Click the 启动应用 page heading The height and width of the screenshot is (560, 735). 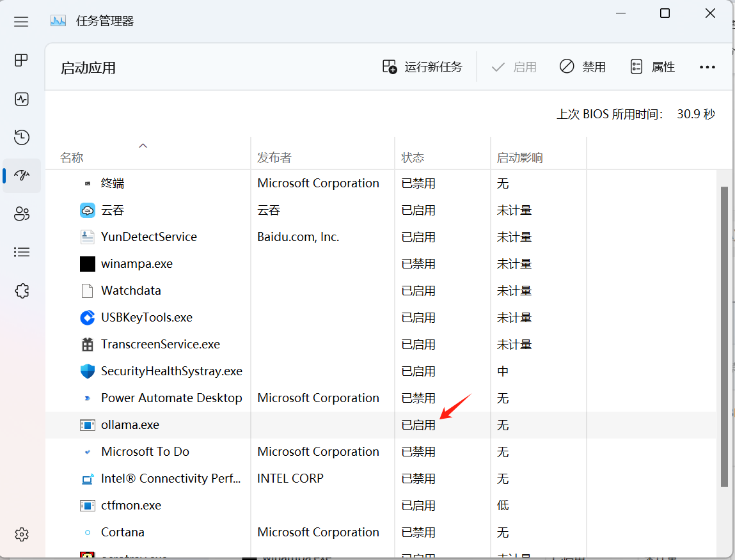(88, 68)
